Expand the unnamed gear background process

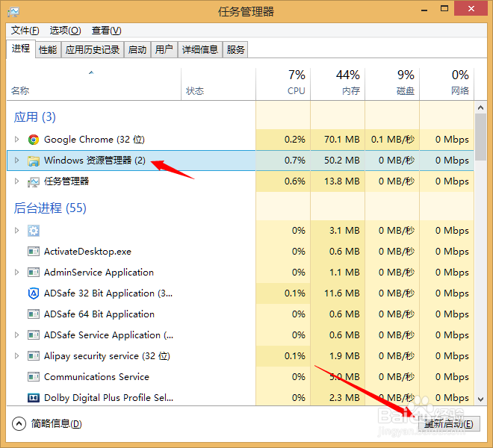click(x=16, y=231)
